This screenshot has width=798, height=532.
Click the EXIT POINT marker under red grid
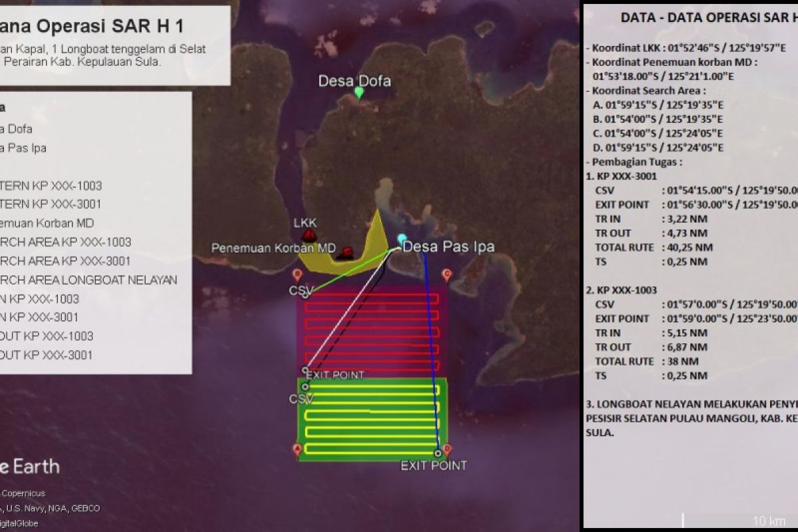[x=305, y=370]
